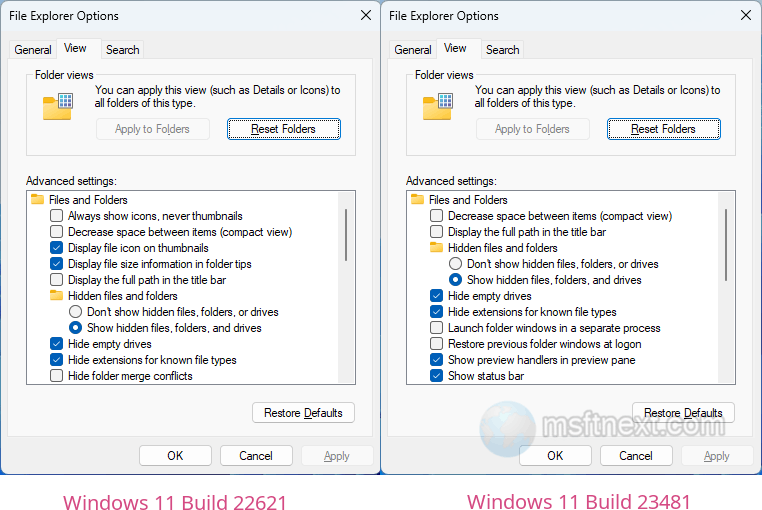Enable full path in title bar, left window
The image size is (762, 510).
(56, 280)
